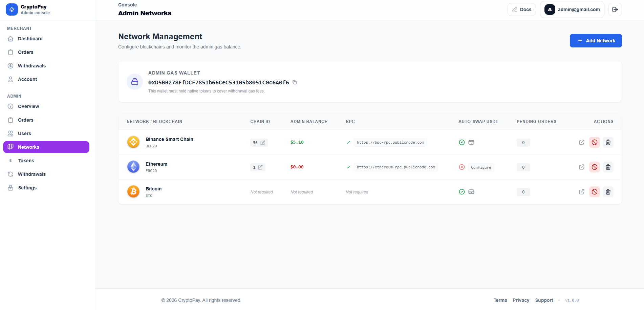Disable the Bitcoin network
Screen dimensions: 644x310
click(594, 192)
